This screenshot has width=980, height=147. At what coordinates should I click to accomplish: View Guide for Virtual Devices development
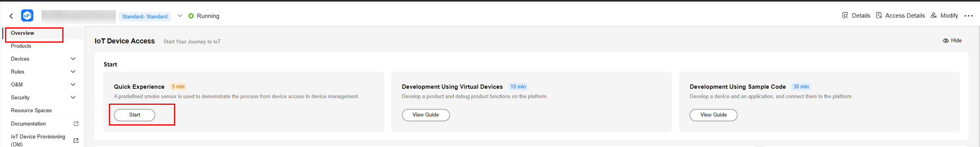(x=426, y=115)
